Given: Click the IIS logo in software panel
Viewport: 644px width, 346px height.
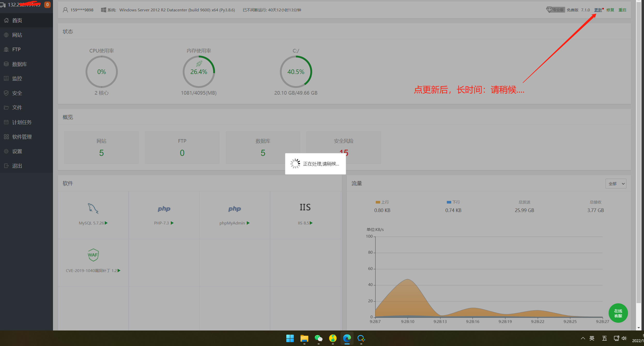Looking at the screenshot, I should (305, 207).
